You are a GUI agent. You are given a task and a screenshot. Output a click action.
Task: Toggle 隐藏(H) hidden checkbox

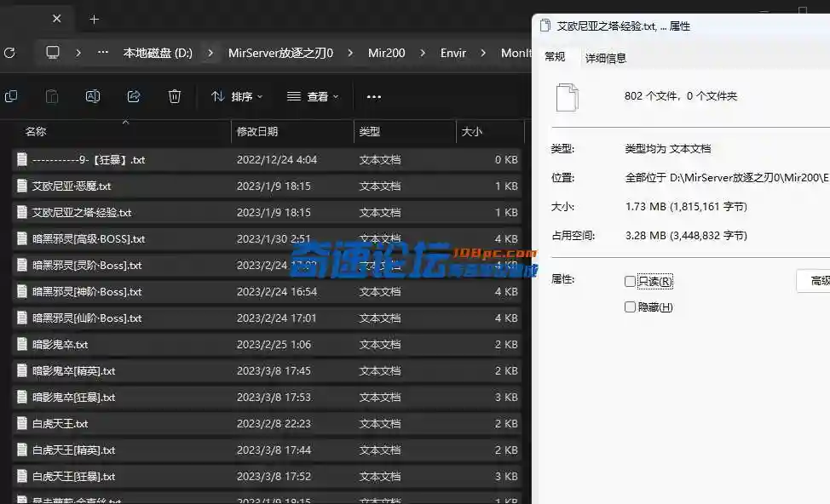click(x=630, y=307)
